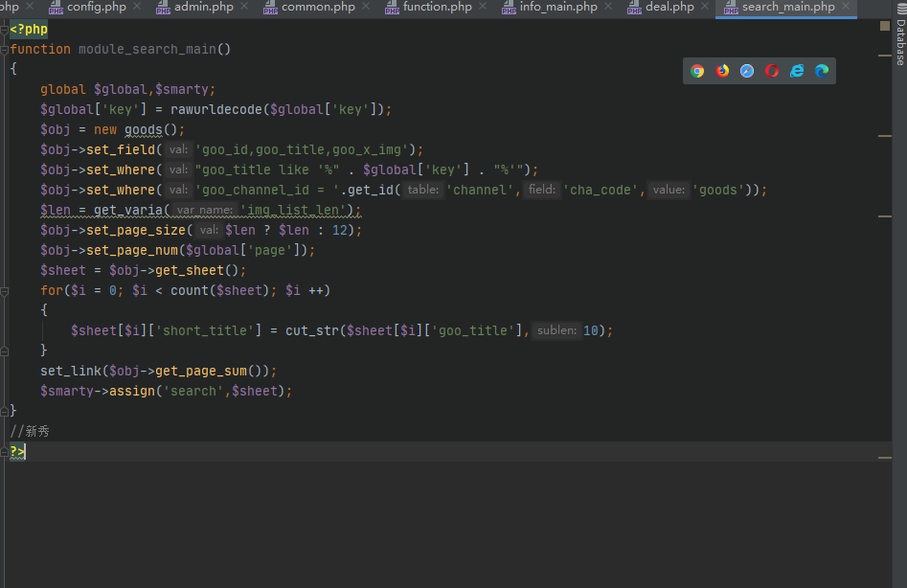
Task: Switch to info_main.php tab
Action: pos(558,7)
